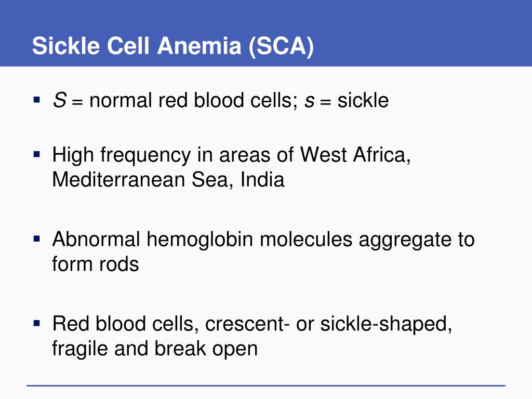This screenshot has width=532, height=399.
Task: Click the words 'High frequency'
Action: [122, 156]
